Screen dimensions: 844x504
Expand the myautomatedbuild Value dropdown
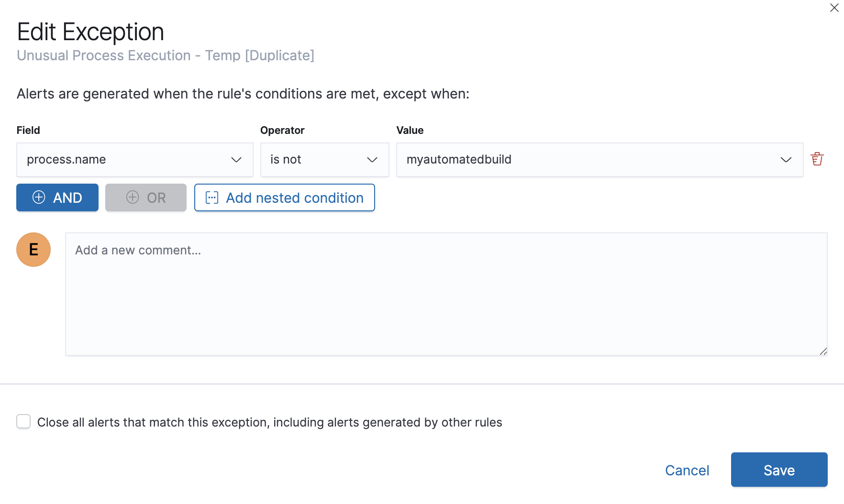(x=600, y=160)
